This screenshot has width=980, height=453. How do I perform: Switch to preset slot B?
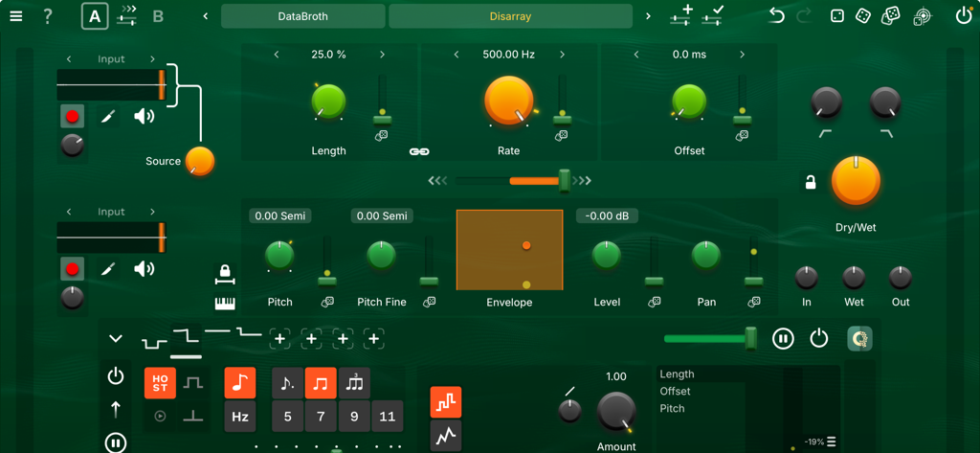158,16
